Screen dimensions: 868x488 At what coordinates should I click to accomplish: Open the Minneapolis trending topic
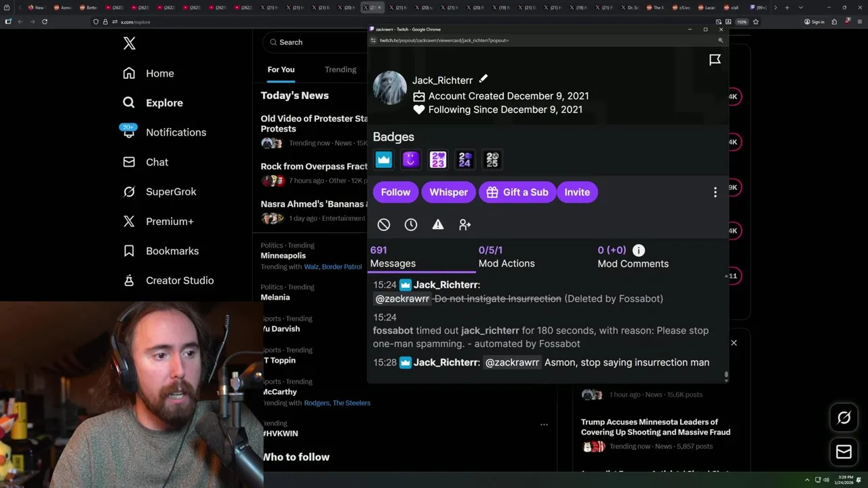pyautogui.click(x=283, y=256)
